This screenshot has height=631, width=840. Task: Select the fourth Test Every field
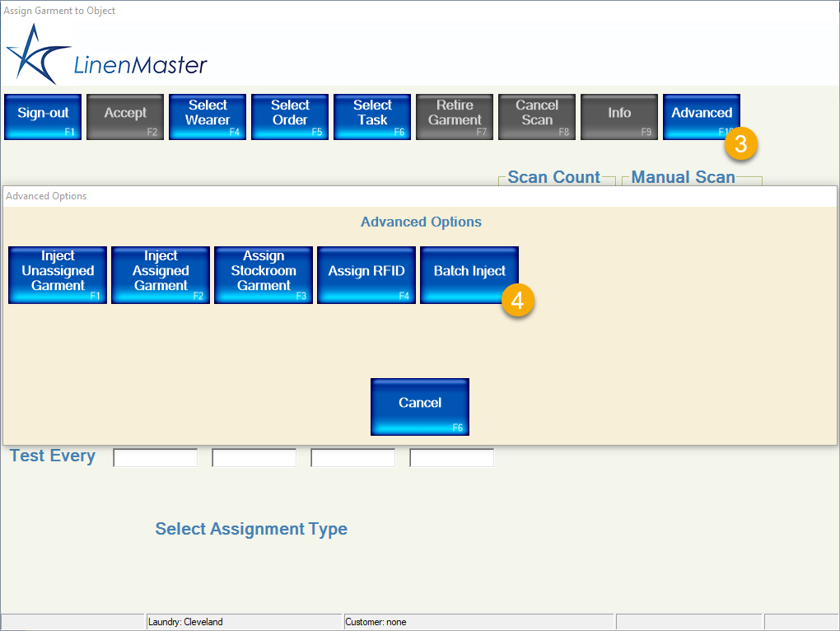tap(452, 458)
